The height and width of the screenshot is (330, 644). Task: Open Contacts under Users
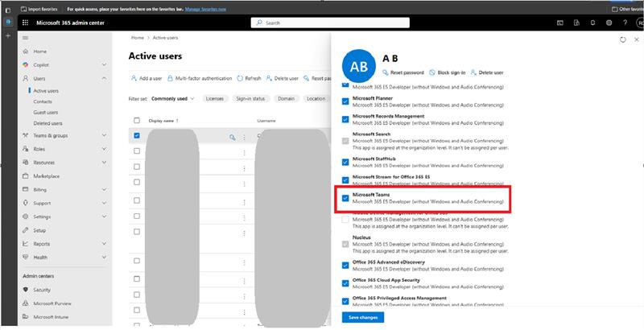pos(43,101)
